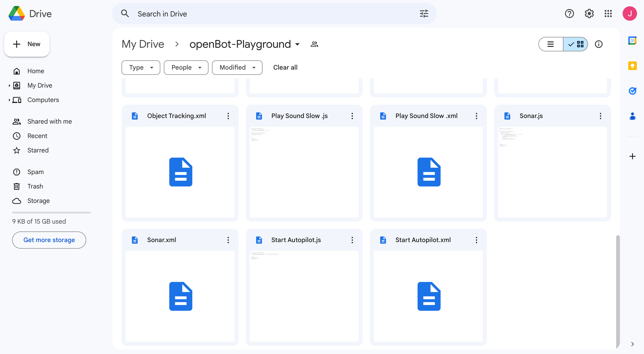Open the Google Calendar side panel
This screenshot has width=644, height=354.
pos(632,40)
